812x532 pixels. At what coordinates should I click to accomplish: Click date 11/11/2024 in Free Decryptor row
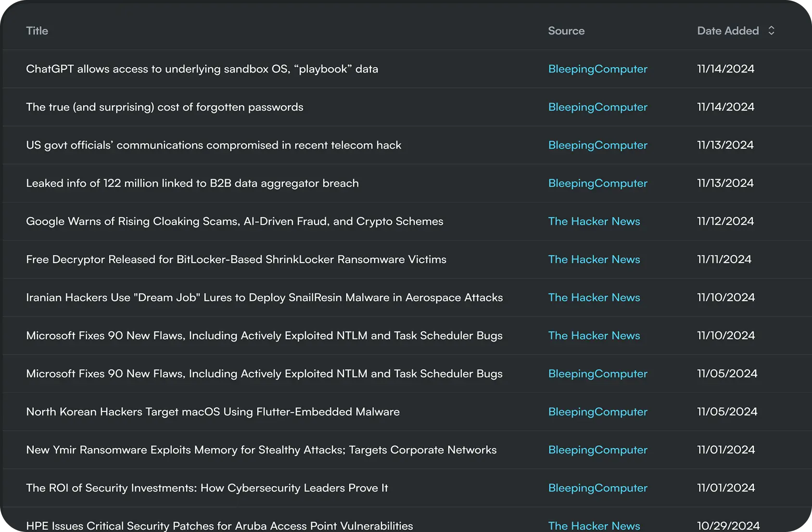point(724,259)
